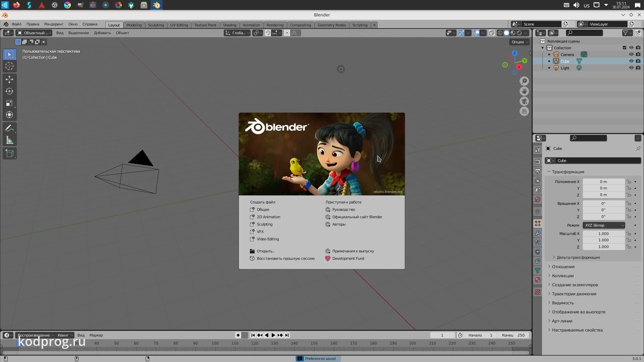644x362 pixels.
Task: Open the Physics properties tab icon
Action: [538, 252]
